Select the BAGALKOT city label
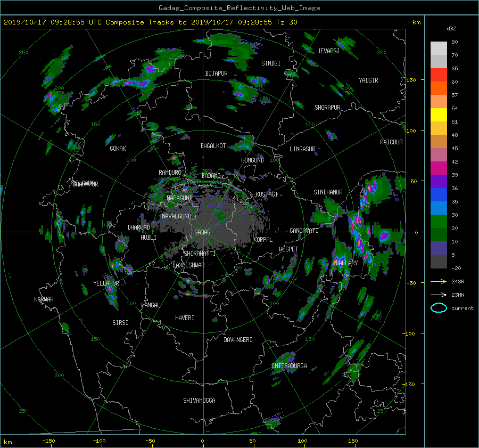 coord(213,146)
